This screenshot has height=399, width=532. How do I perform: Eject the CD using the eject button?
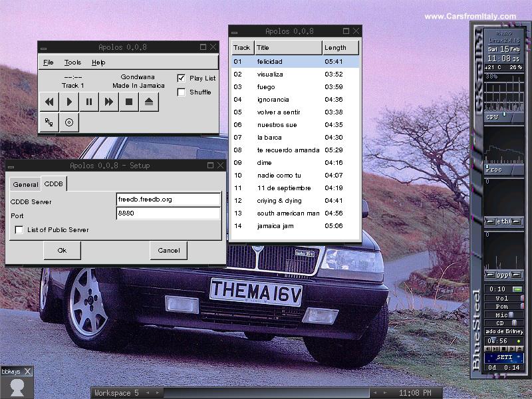coord(149,102)
